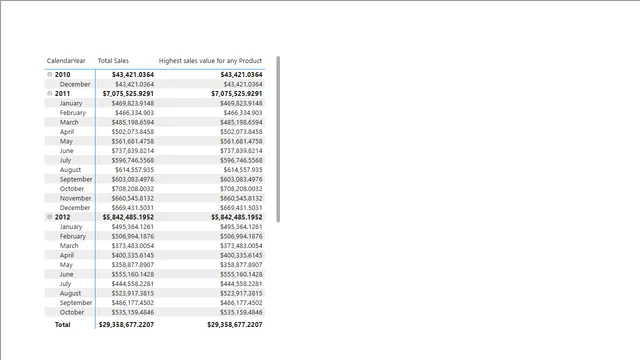This screenshot has height=360, width=640.
Task: Click Total Sales value $469,823.9148
Action: coord(133,103)
